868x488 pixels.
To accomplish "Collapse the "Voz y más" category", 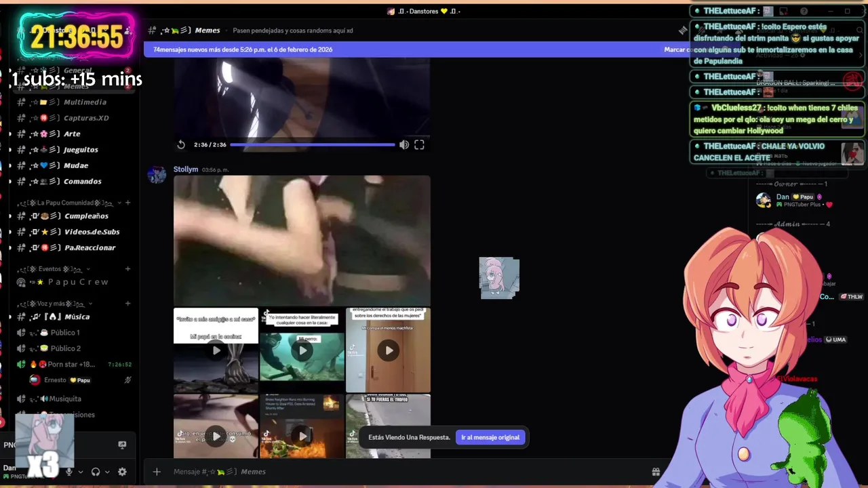I will tap(56, 304).
